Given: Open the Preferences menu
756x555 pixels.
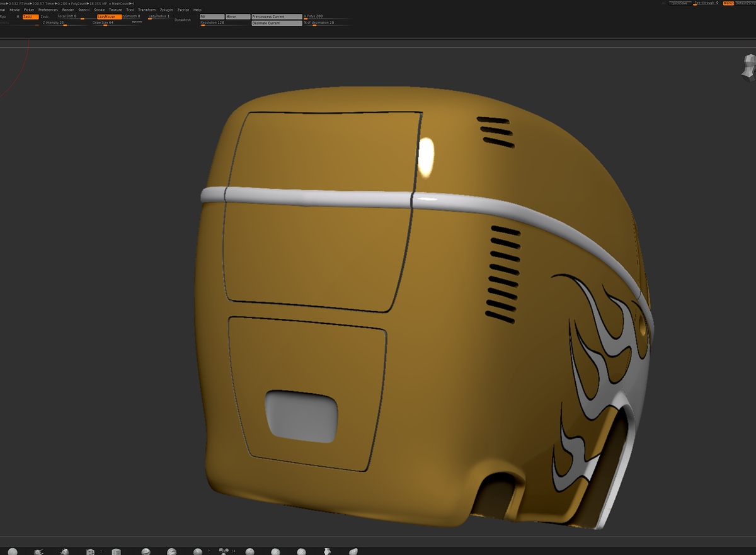Looking at the screenshot, I should pyautogui.click(x=48, y=10).
